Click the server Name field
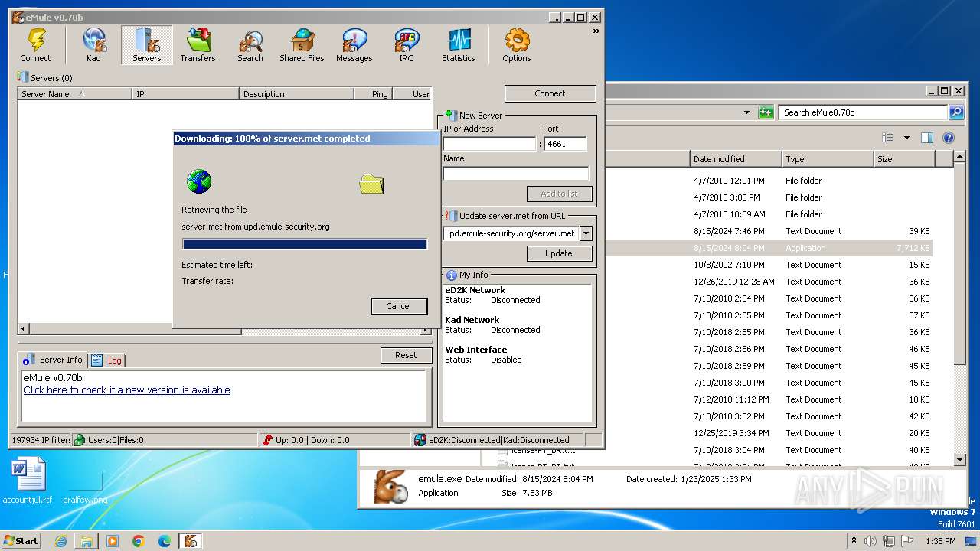This screenshot has width=980, height=551. click(516, 174)
